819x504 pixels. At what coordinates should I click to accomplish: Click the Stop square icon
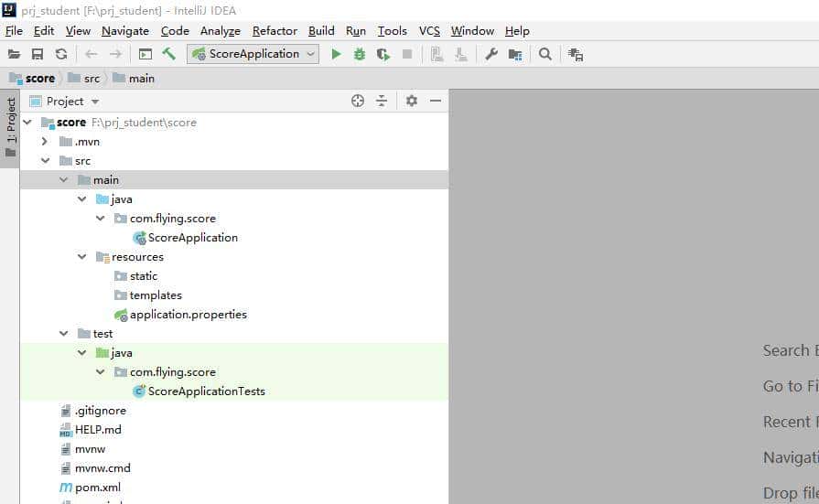click(407, 54)
